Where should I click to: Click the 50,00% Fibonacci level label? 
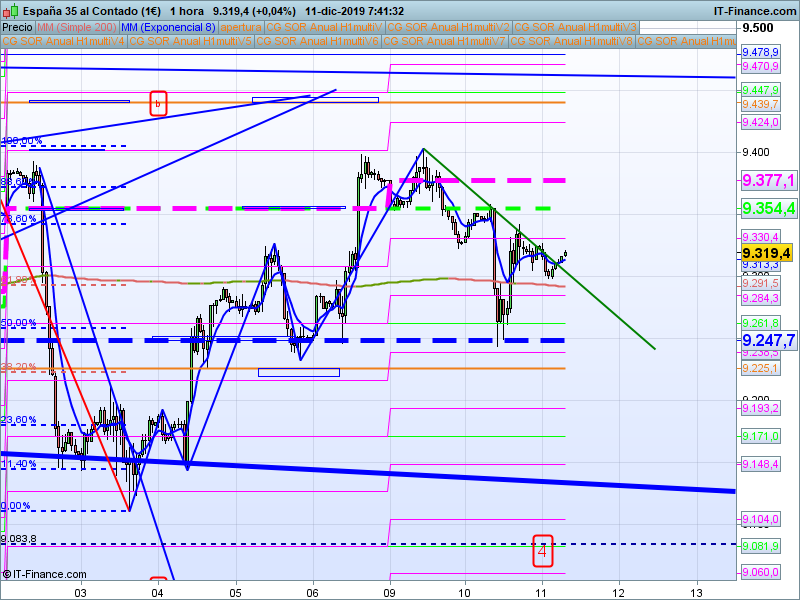coord(19,323)
